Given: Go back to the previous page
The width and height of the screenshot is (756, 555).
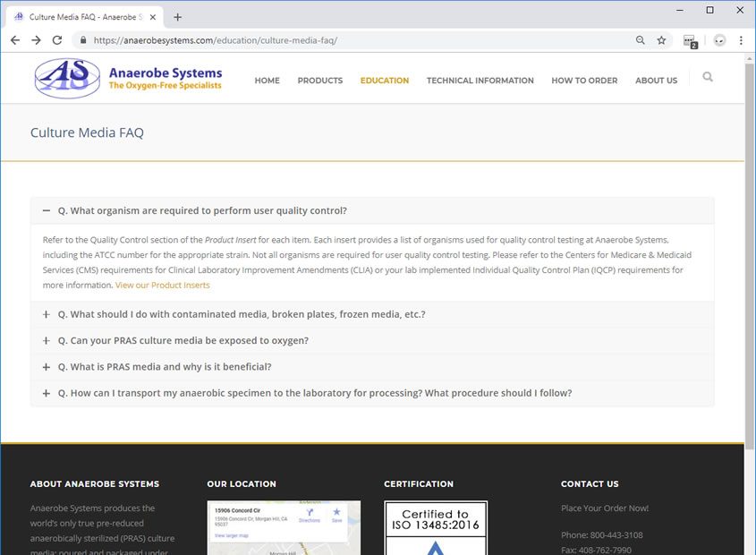Looking at the screenshot, I should coord(15,40).
